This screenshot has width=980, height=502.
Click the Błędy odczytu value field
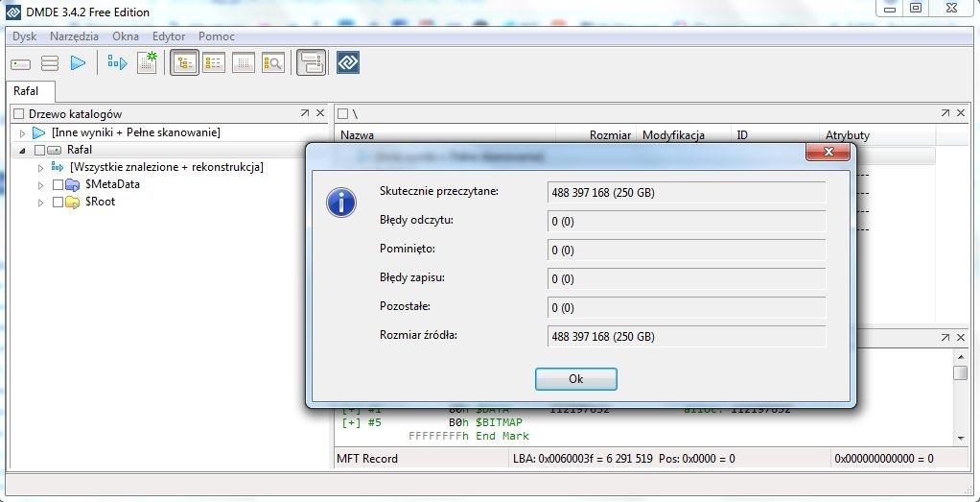pyautogui.click(x=687, y=222)
